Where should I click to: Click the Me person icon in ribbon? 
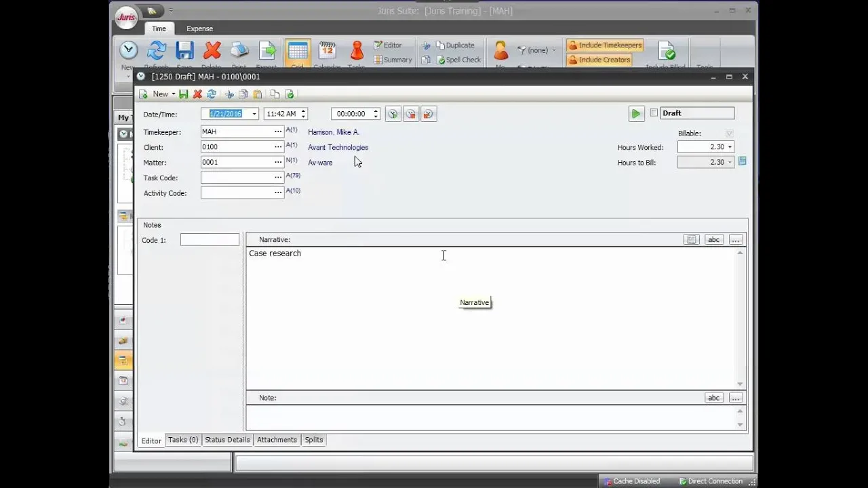[500, 50]
